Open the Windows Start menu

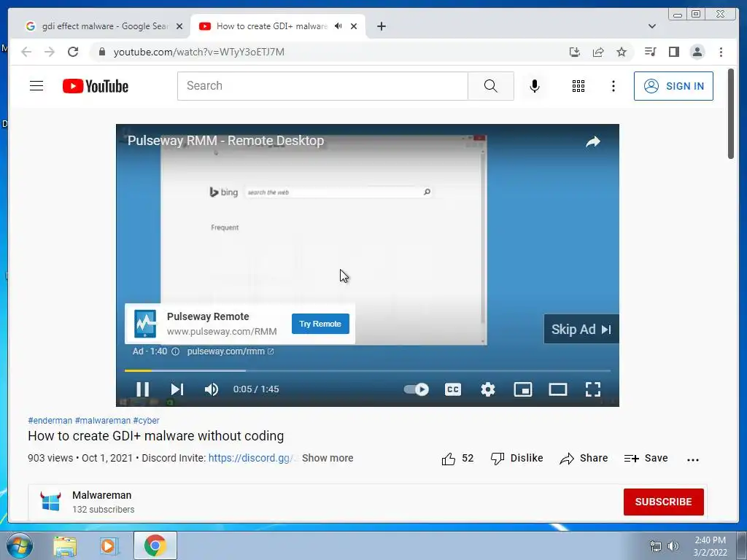(x=20, y=545)
